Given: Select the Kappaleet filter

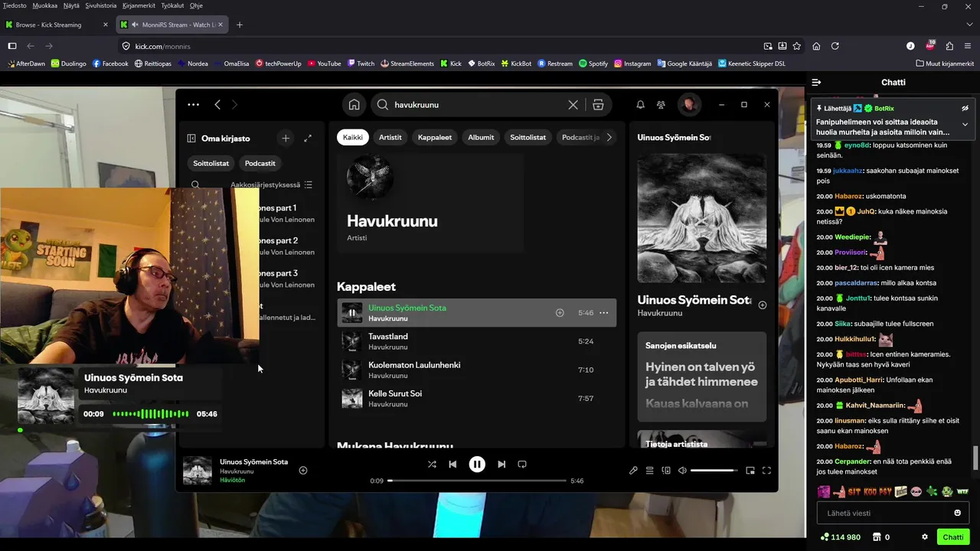Looking at the screenshot, I should [x=435, y=138].
